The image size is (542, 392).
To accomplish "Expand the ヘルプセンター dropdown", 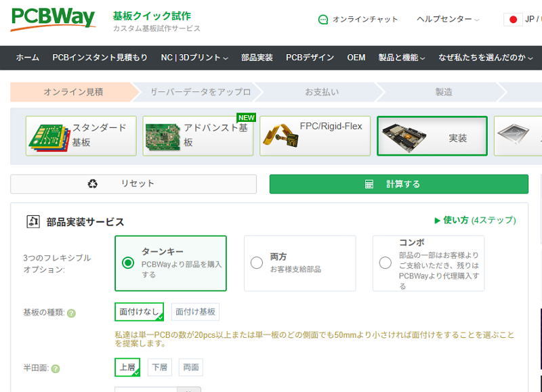I will 448,20.
